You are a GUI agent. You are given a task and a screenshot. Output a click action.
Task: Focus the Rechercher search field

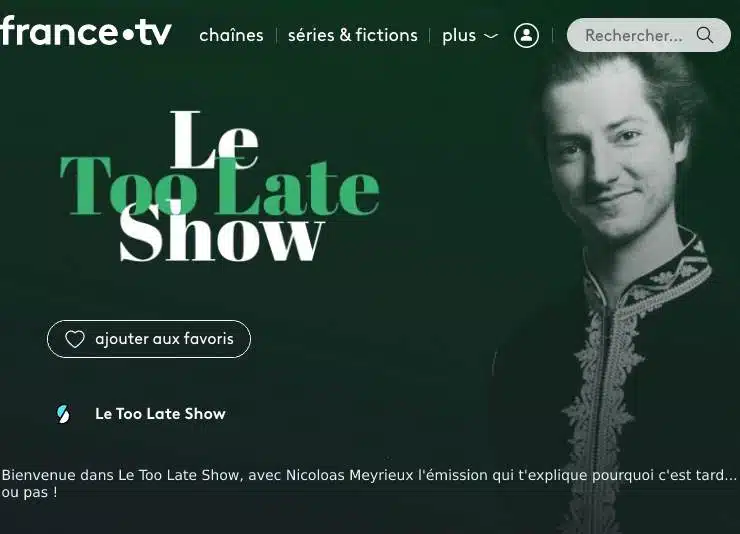[648, 35]
